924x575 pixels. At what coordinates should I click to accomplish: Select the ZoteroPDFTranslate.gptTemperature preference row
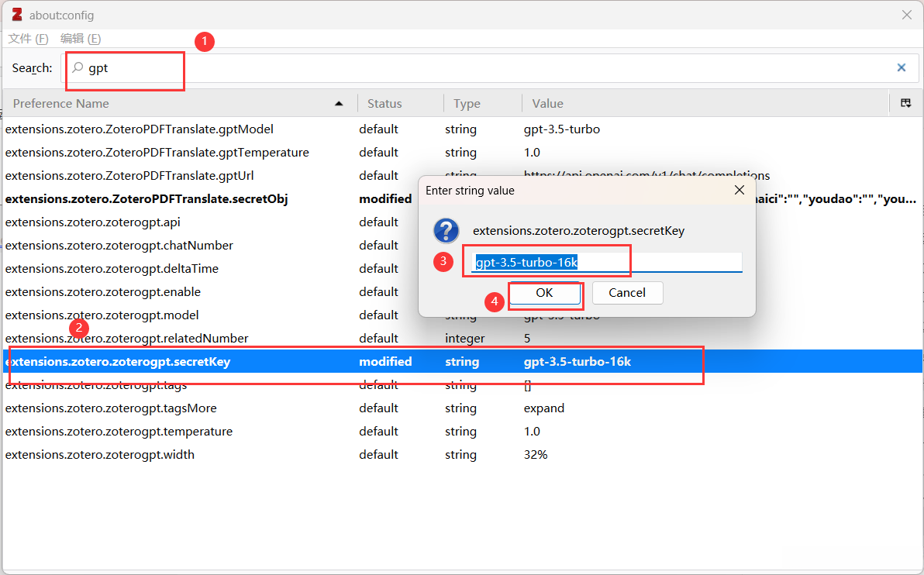click(x=462, y=153)
